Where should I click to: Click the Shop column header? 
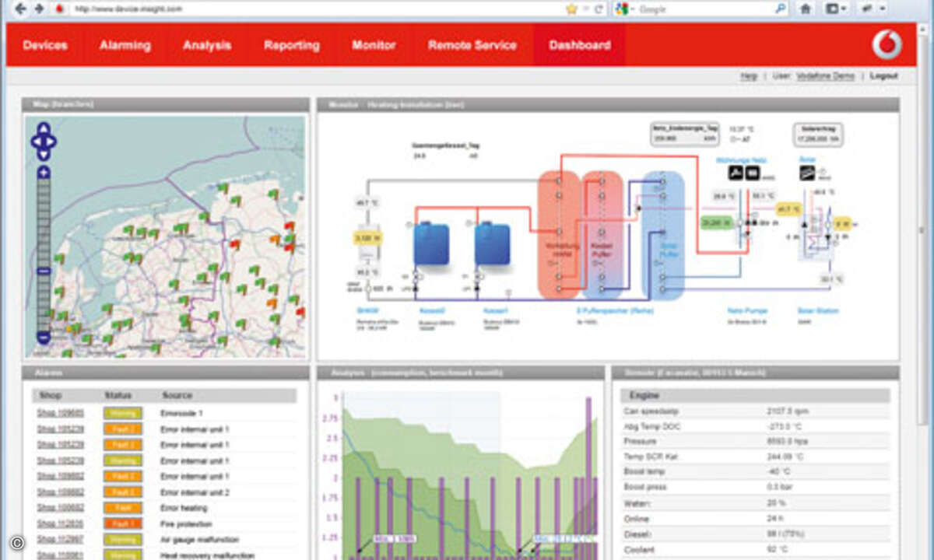[x=51, y=395]
